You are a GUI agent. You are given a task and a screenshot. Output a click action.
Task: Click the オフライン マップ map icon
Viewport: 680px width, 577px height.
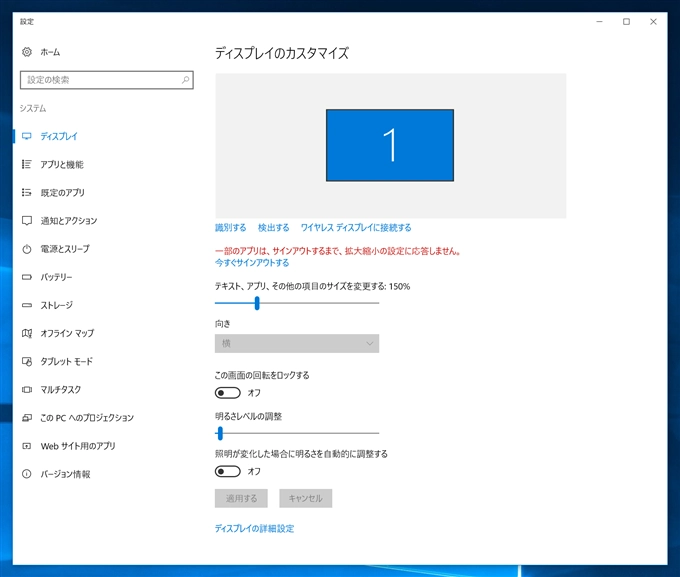pos(27,333)
